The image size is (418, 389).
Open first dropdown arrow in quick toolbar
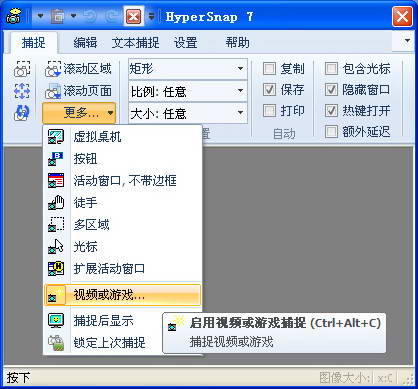(40, 16)
